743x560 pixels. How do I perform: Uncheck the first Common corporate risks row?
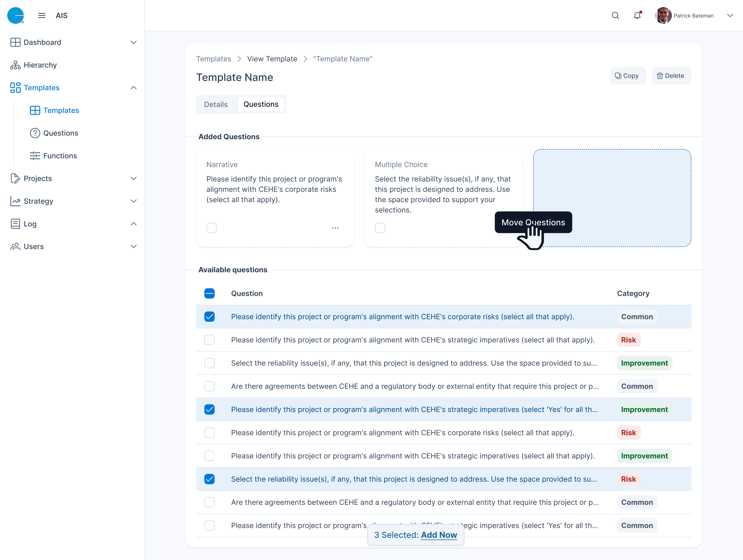pos(209,317)
